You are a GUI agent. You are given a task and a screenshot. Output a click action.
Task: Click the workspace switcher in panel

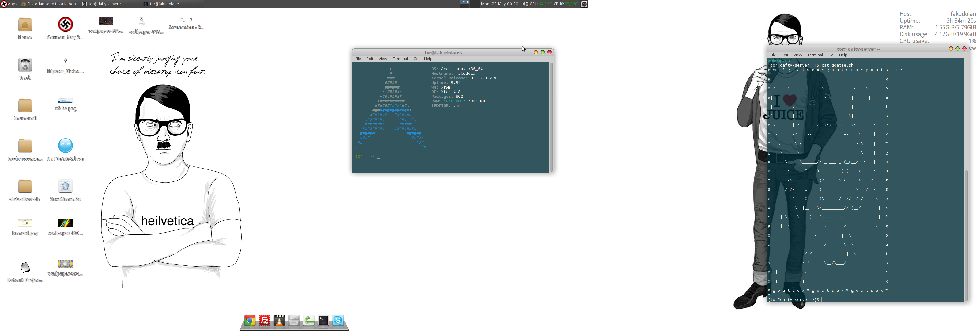469,4
